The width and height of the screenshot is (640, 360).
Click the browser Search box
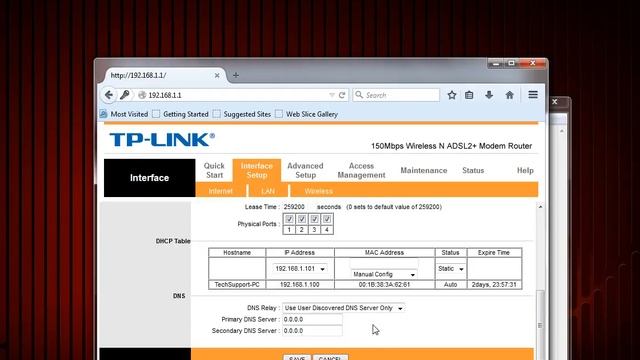396,95
